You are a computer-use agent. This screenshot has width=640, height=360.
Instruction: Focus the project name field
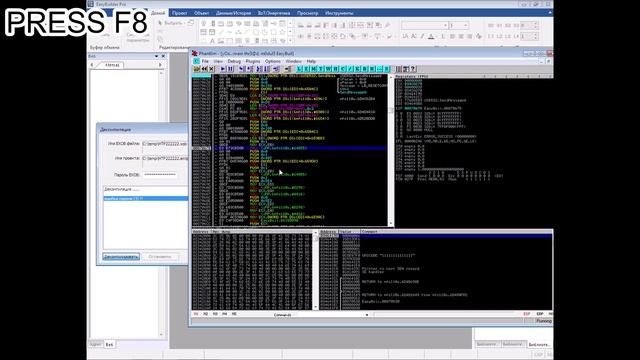click(x=164, y=158)
